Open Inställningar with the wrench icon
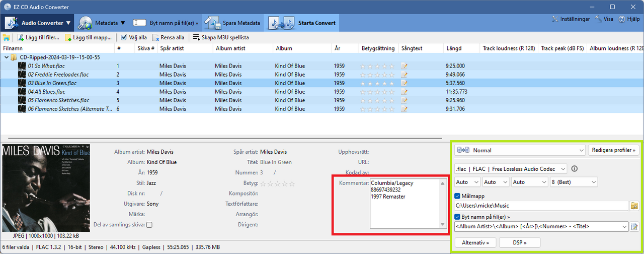644x254 pixels. 571,19
